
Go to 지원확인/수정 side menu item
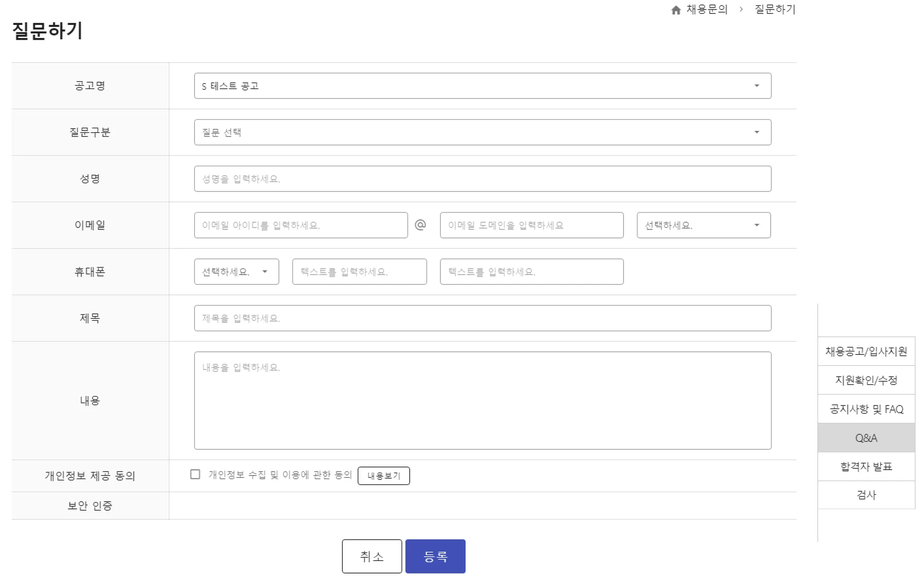tap(866, 380)
